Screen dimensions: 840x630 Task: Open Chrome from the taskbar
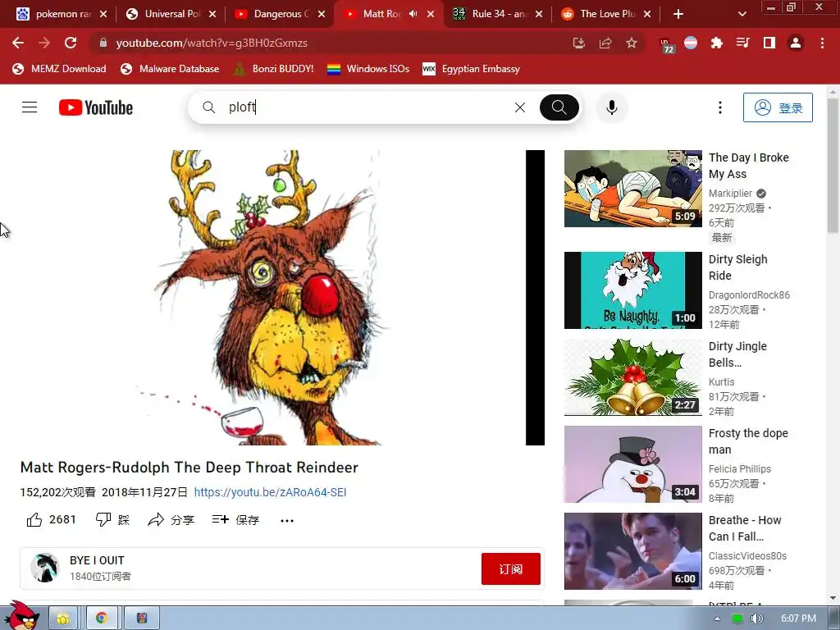(101, 619)
